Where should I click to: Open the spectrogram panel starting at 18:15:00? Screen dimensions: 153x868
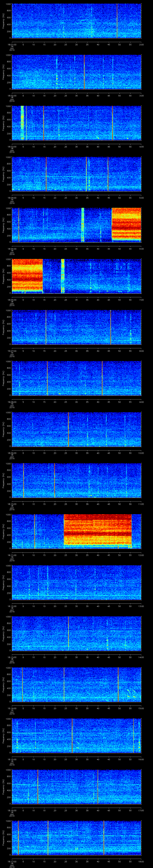pos(76,736)
